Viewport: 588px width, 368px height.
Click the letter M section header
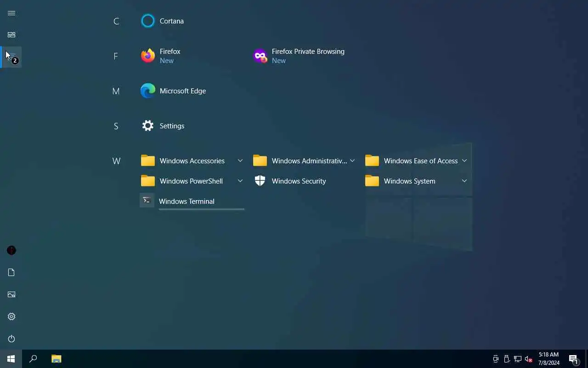pos(116,91)
